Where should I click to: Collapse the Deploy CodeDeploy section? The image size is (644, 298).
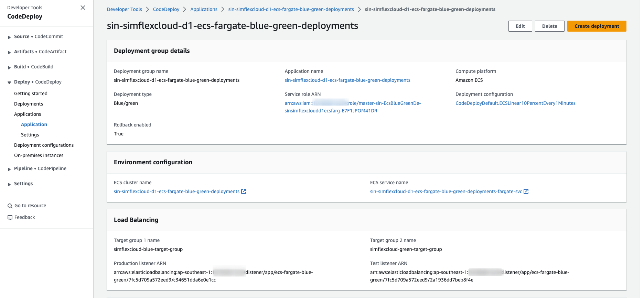(x=9, y=82)
